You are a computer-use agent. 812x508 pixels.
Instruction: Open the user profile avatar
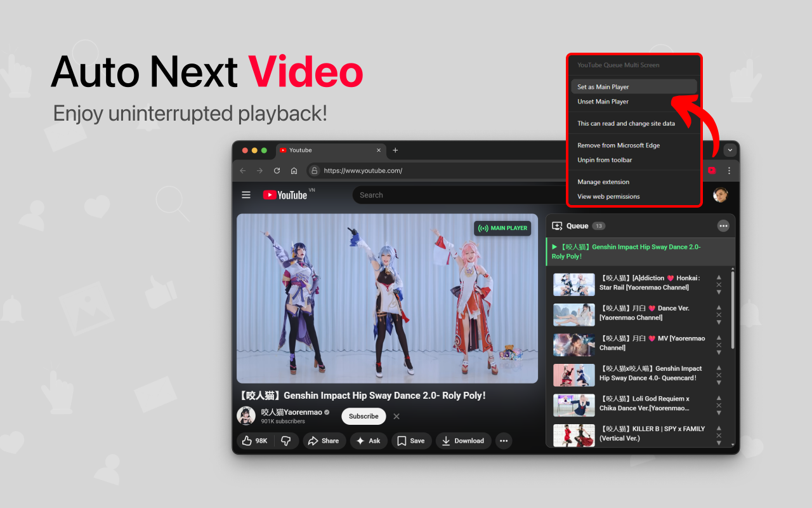point(720,195)
